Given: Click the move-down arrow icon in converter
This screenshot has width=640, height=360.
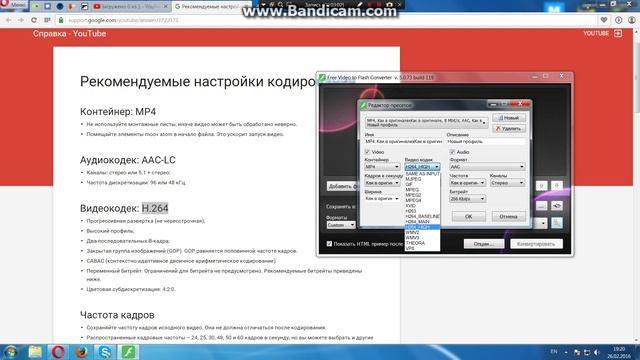Looking at the screenshot, I should [x=557, y=186].
